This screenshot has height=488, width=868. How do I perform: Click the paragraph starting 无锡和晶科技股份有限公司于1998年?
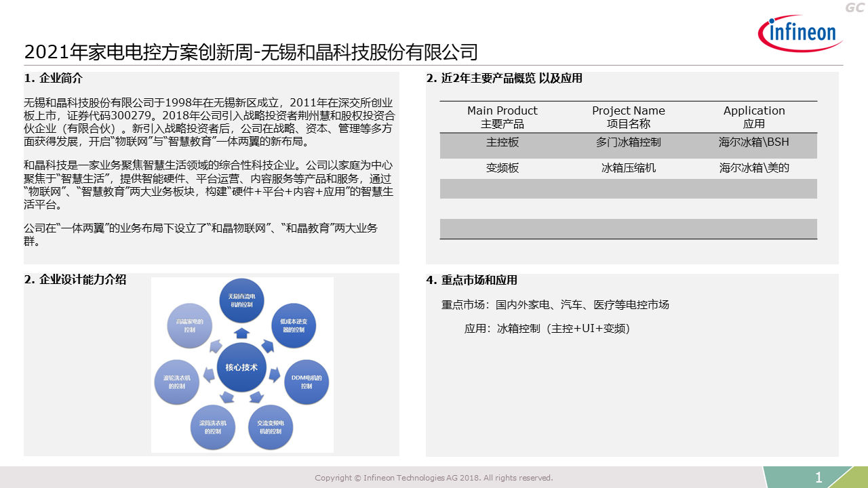pyautogui.click(x=209, y=123)
